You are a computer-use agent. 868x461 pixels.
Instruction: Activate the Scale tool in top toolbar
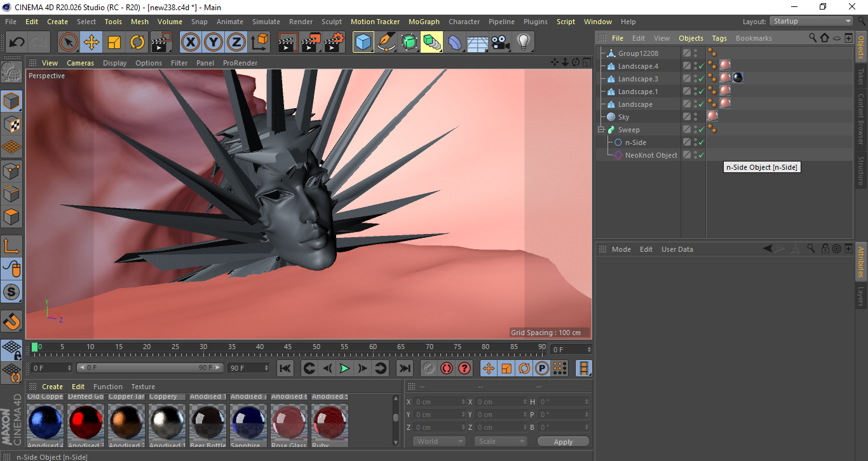pyautogui.click(x=114, y=43)
